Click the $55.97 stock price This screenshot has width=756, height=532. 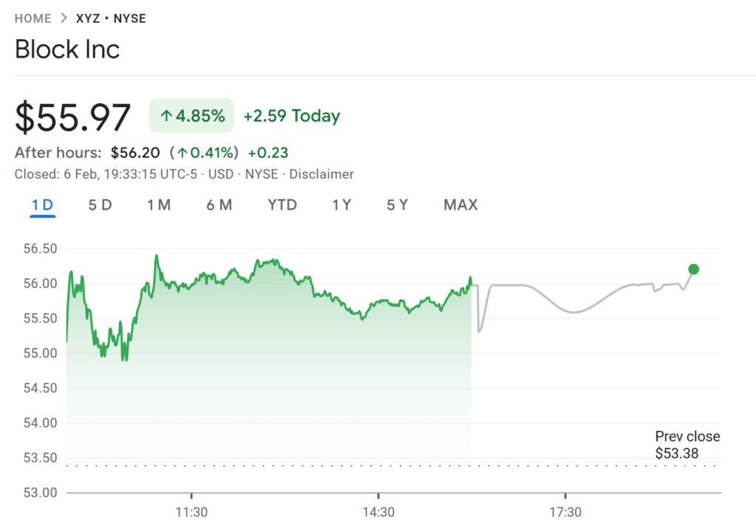(x=72, y=116)
